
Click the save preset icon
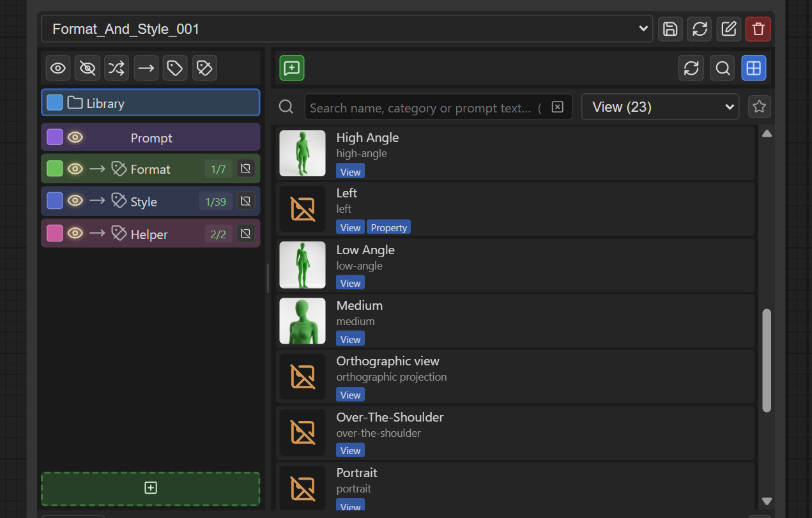click(x=670, y=29)
